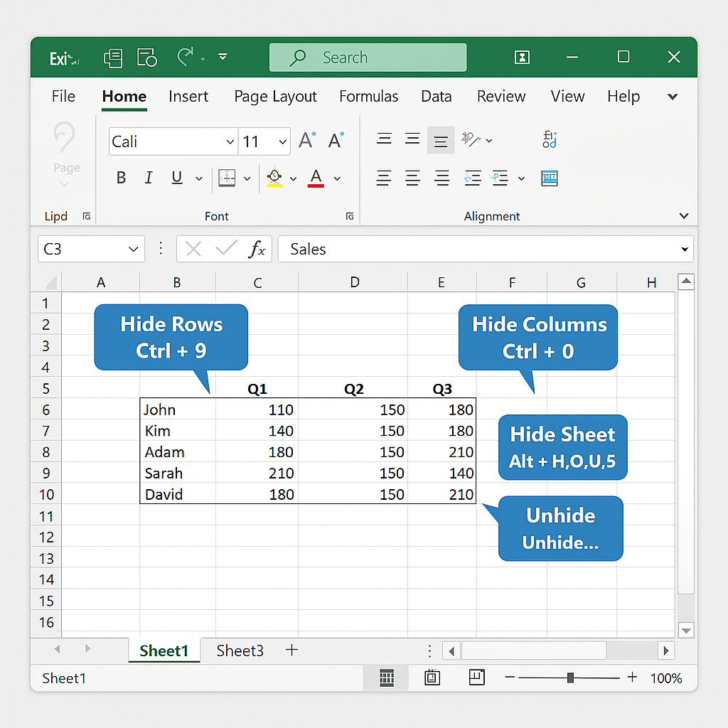Screen dimensions: 728x728
Task: Open the Quick Access Toolbar customize arrow
Action: [223, 57]
